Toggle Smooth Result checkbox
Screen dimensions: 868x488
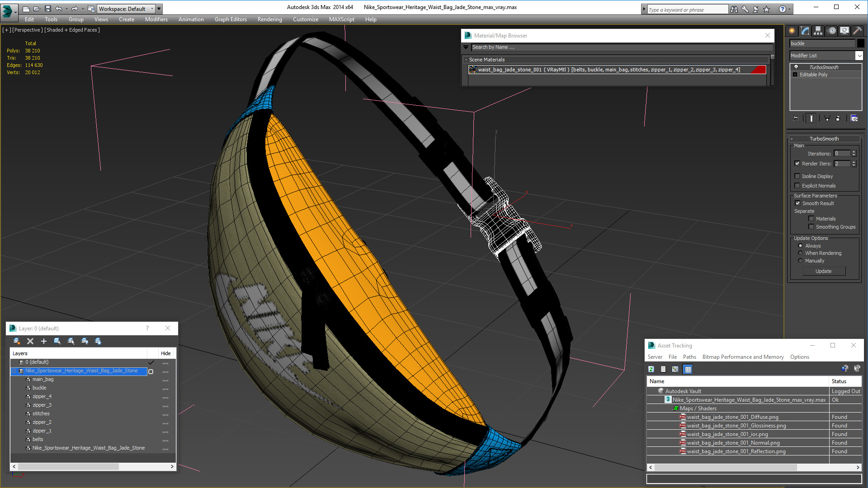click(798, 203)
